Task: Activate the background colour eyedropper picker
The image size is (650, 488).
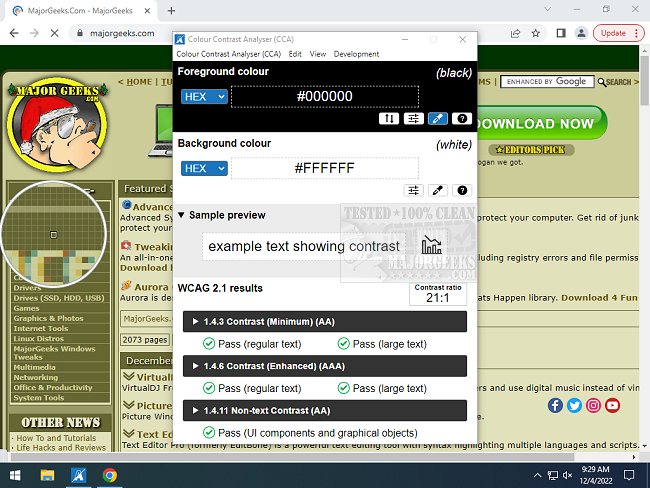Action: pos(437,190)
